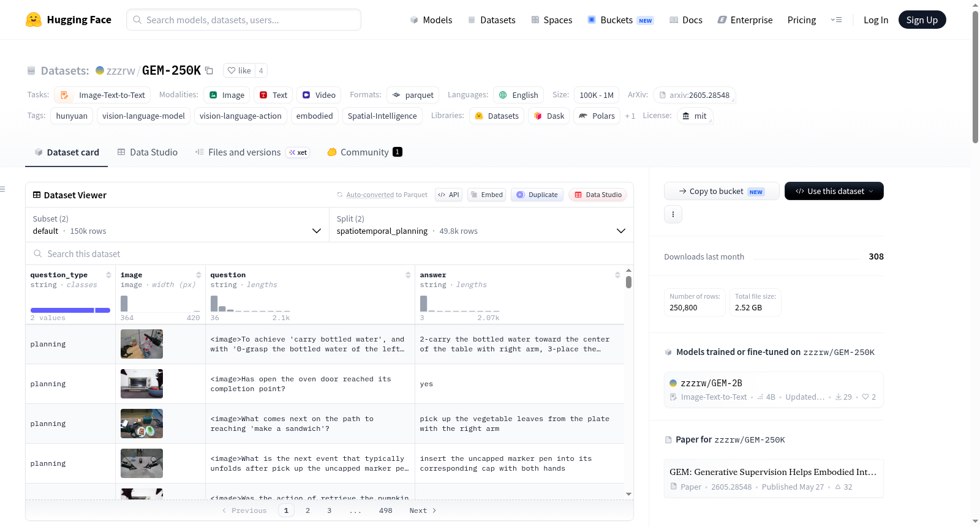Go to Models in top navigation
Image resolution: width=980 pixels, height=527 pixels.
tap(431, 20)
